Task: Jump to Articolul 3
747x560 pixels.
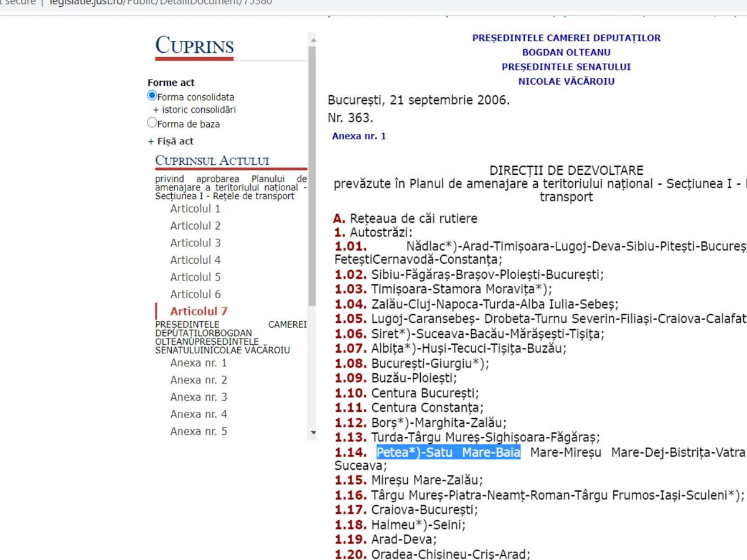Action: click(x=195, y=243)
